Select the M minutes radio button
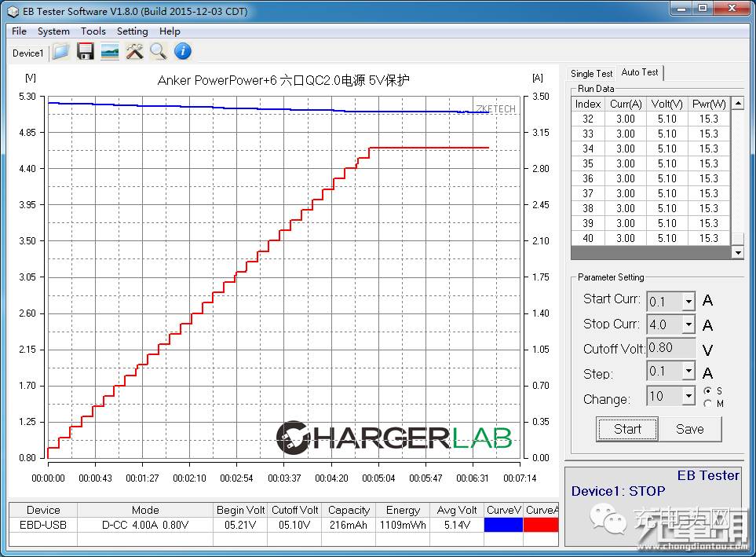This screenshot has height=557, width=756. (x=707, y=403)
